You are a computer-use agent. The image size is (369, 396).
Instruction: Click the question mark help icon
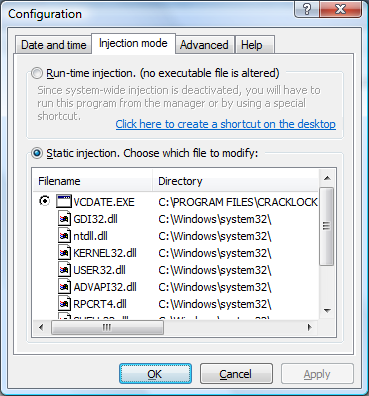[x=307, y=9]
